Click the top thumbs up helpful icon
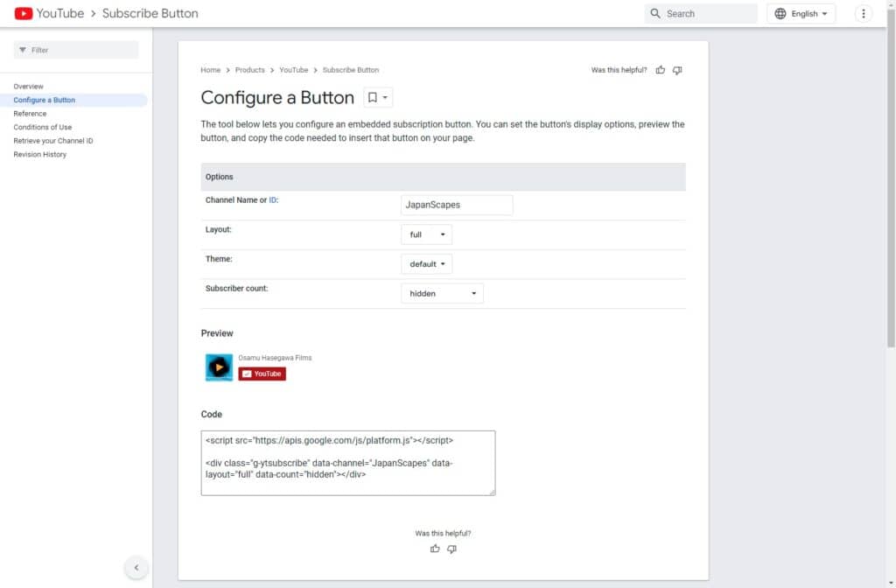The image size is (896, 588). coord(660,70)
